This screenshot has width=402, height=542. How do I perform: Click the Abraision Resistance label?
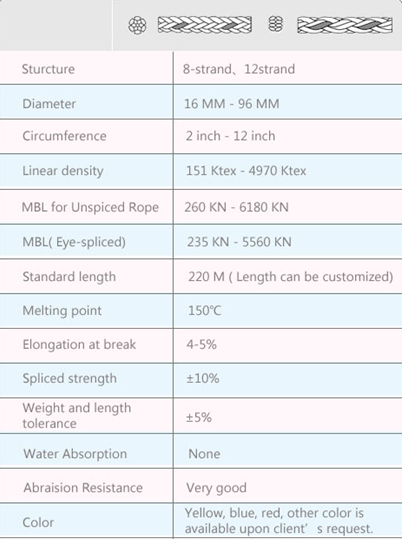tap(83, 488)
